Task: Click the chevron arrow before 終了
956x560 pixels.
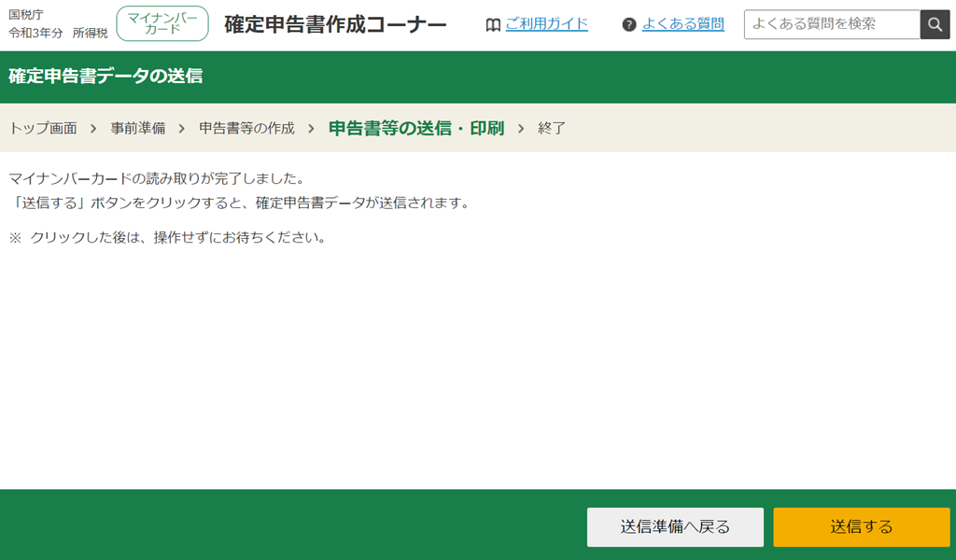Action: [x=521, y=128]
